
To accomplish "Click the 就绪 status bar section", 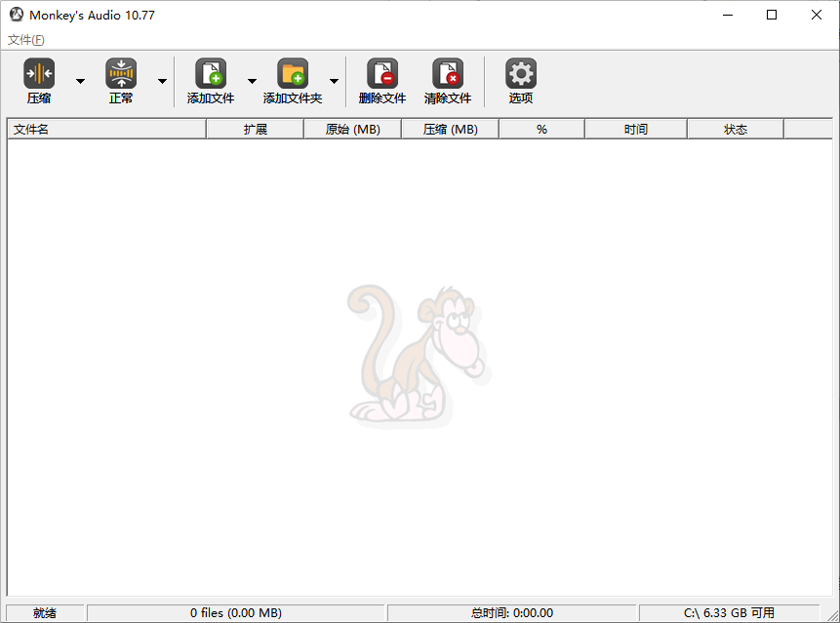I will (x=45, y=612).
